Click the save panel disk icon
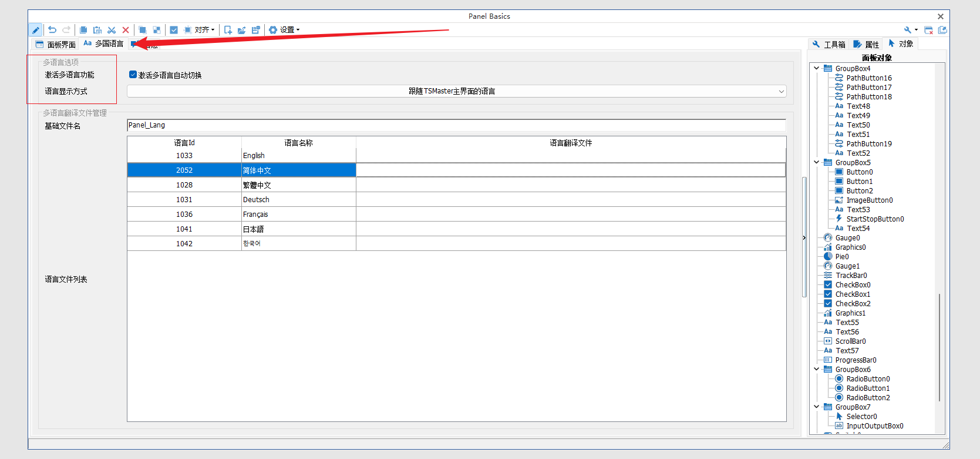Screen dimensions: 980x459 [x=256, y=30]
